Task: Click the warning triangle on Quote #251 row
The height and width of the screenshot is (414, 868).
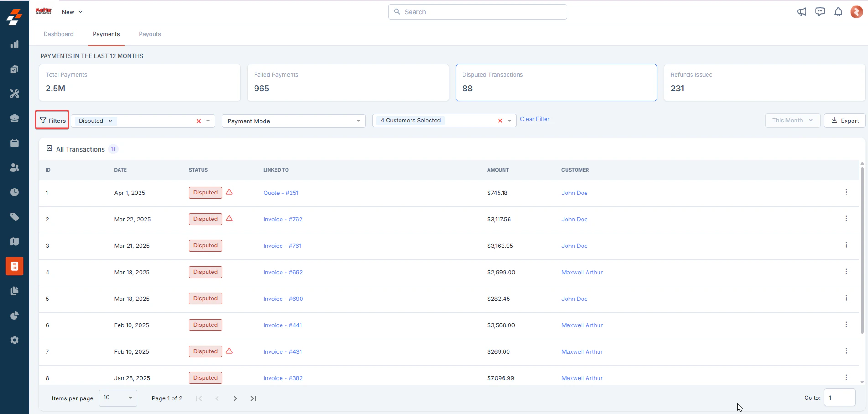Action: click(x=229, y=192)
